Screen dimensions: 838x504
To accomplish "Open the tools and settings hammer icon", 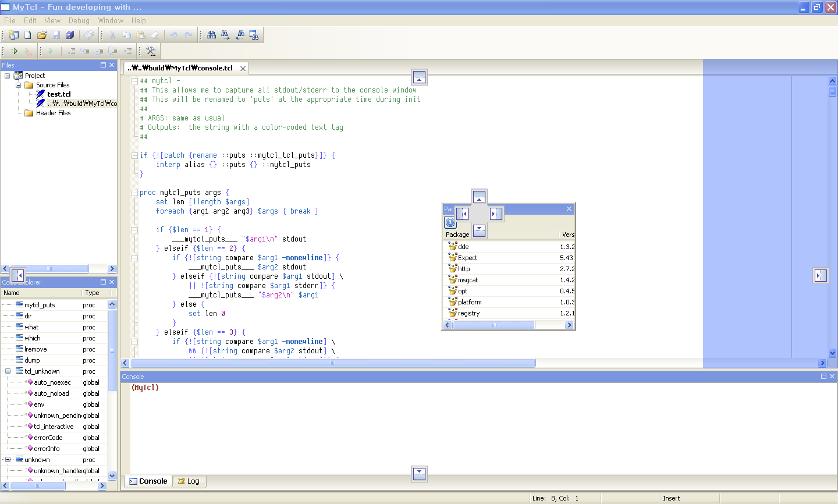I will [x=151, y=51].
